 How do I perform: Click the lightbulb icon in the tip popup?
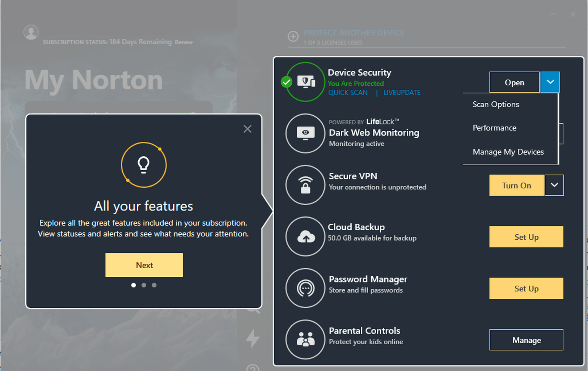click(x=144, y=165)
